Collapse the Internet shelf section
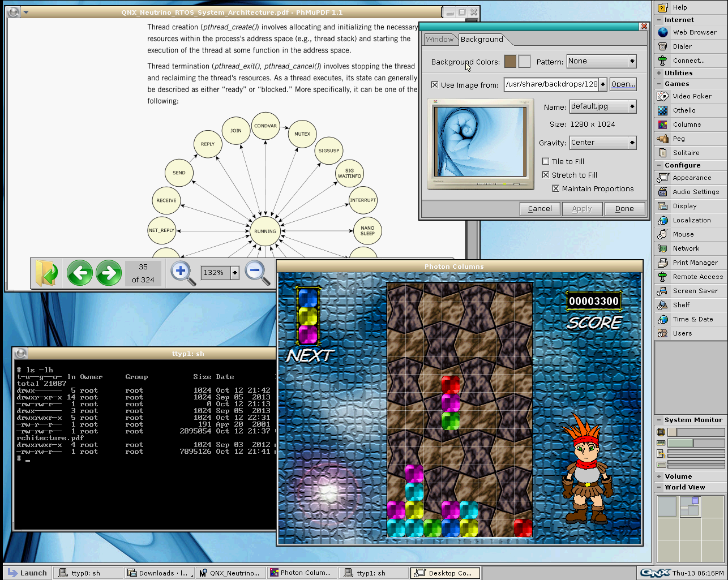The height and width of the screenshot is (580, 728). pos(660,20)
